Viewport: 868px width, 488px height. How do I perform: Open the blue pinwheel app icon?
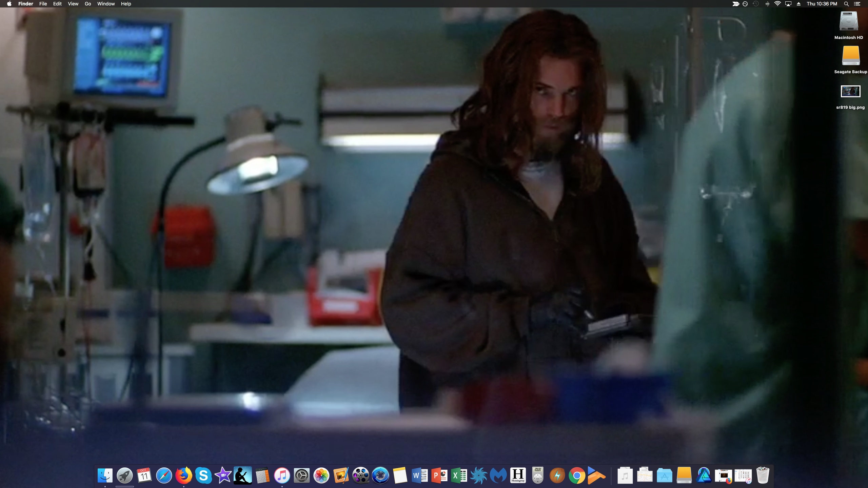click(479, 475)
